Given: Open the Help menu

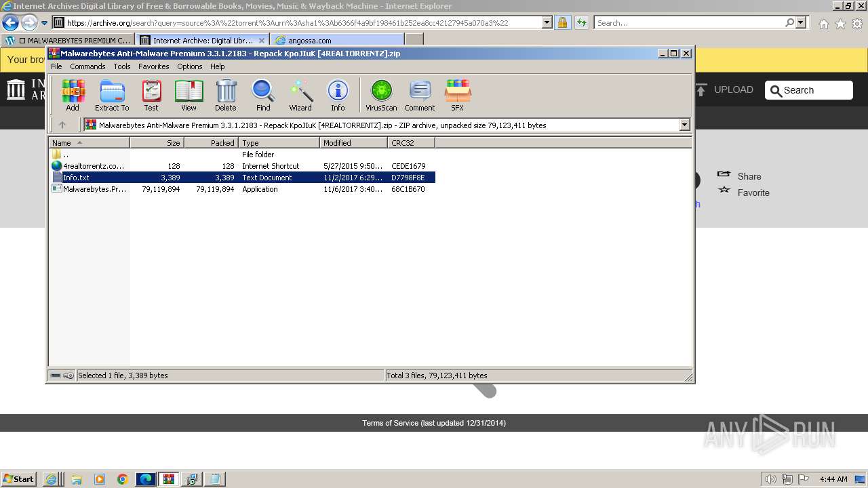Looking at the screenshot, I should [217, 66].
